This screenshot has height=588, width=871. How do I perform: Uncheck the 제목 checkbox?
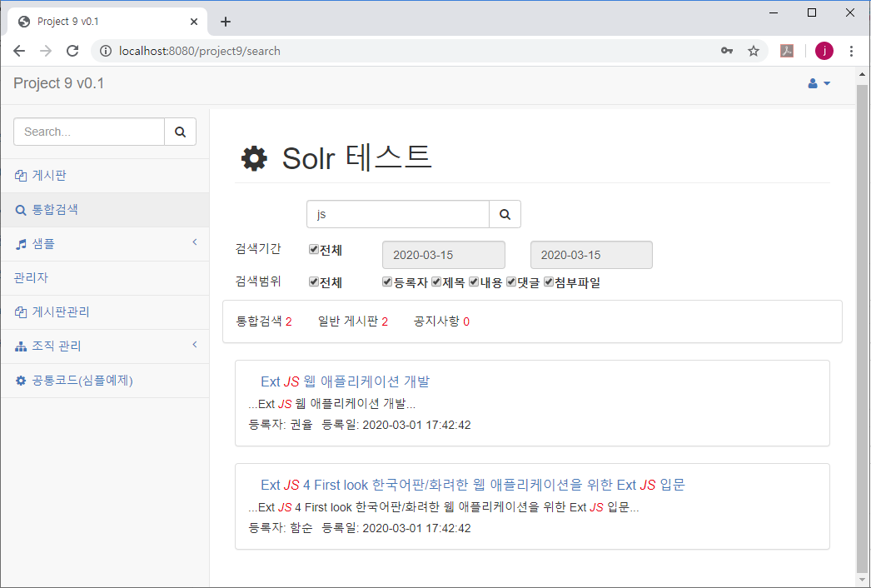click(436, 282)
